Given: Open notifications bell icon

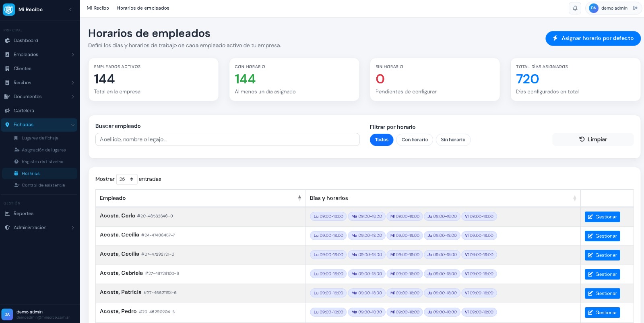Looking at the screenshot, I should pos(575,8).
